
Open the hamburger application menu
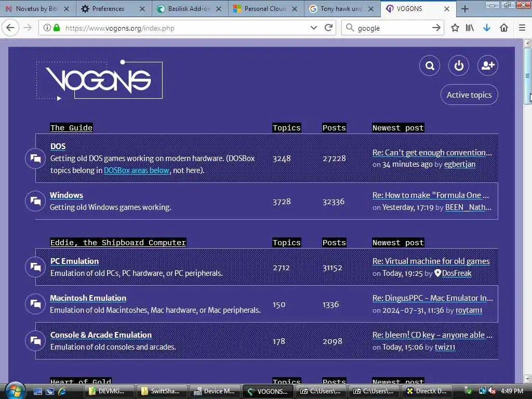coord(522,28)
